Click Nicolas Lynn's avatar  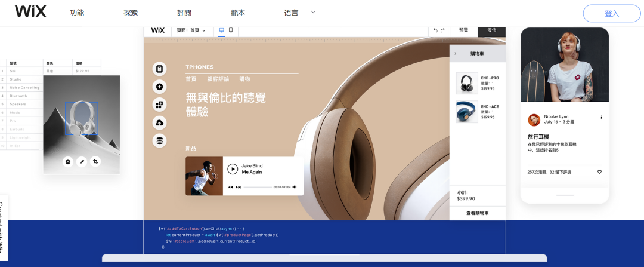(534, 119)
